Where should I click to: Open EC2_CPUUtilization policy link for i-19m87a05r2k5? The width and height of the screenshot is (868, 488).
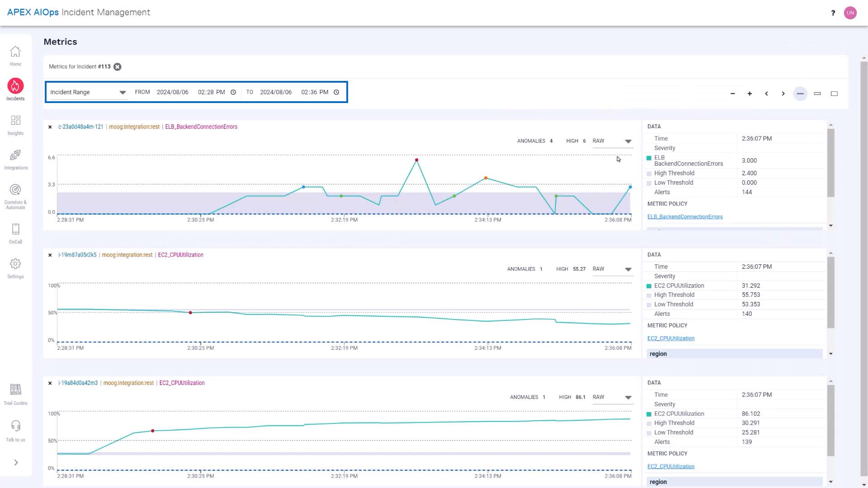(x=671, y=338)
